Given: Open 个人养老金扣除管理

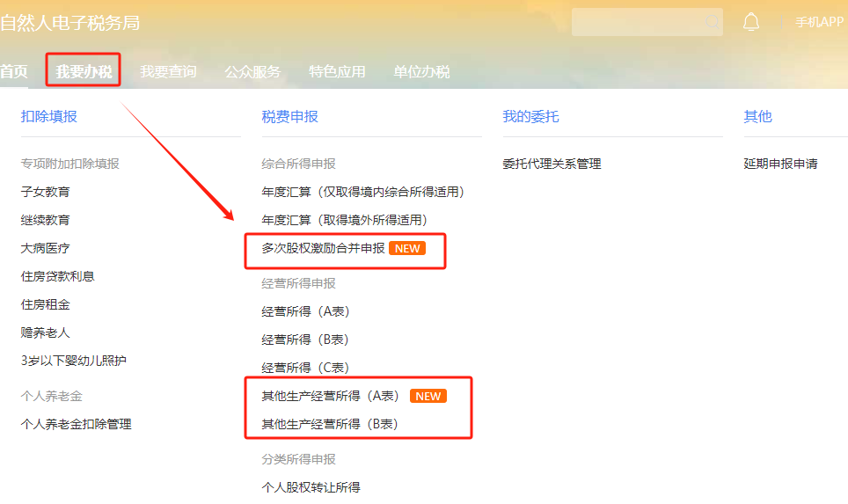Looking at the screenshot, I should pos(76,424).
